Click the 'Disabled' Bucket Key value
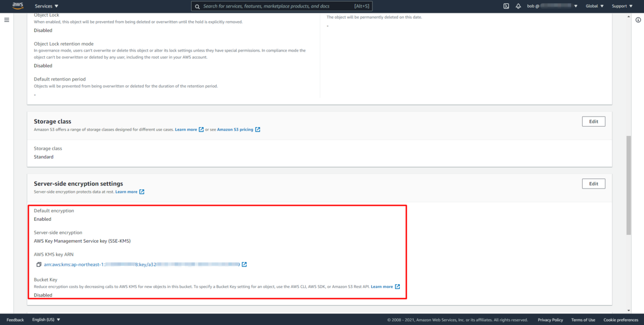Image resolution: width=644 pixels, height=325 pixels. click(x=43, y=295)
